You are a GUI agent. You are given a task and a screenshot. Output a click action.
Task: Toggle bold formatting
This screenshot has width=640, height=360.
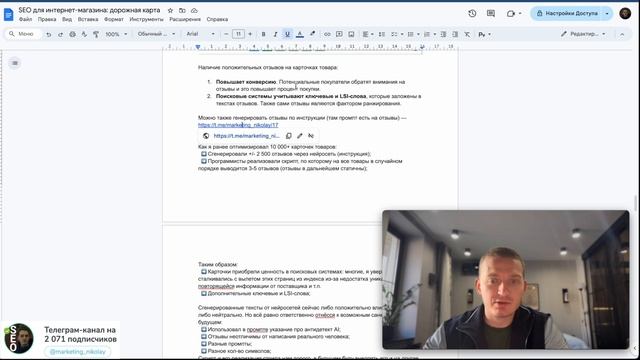point(263,34)
